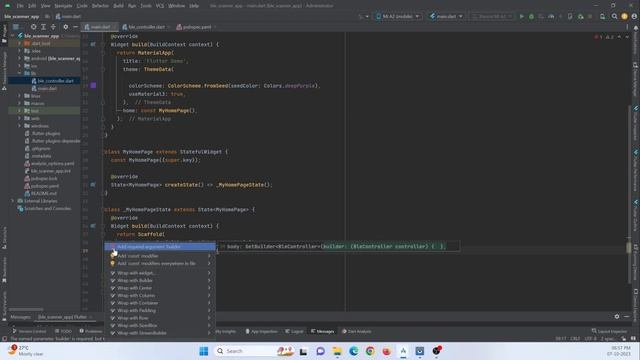The width and height of the screenshot is (640, 360).
Task: Open Dart Analysis tool window
Action: 356,331
